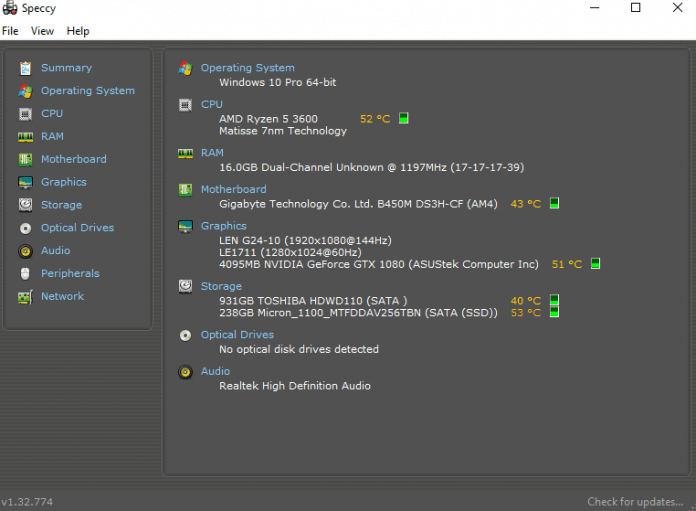Select Peripherals in the sidebar
This screenshot has height=511, width=696.
pyautogui.click(x=70, y=273)
